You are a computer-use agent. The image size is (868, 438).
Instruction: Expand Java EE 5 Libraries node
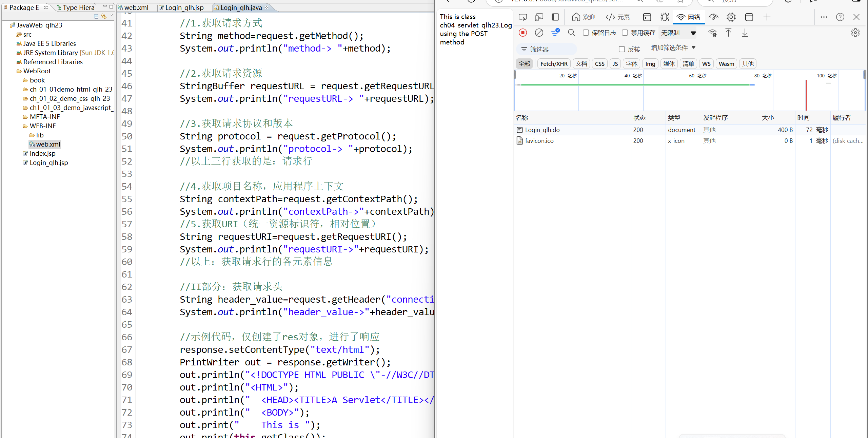pyautogui.click(x=46, y=43)
